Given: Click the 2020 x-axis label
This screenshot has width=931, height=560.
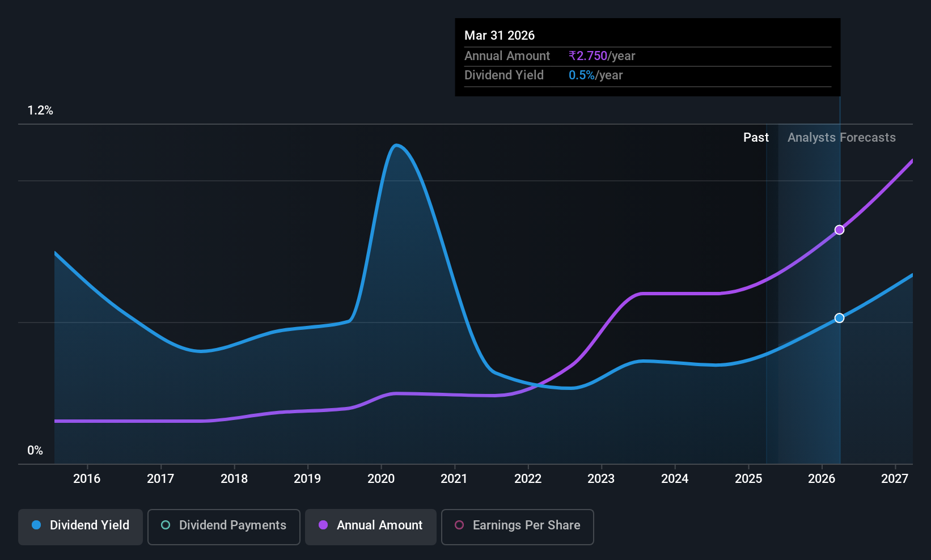Looking at the screenshot, I should (381, 479).
